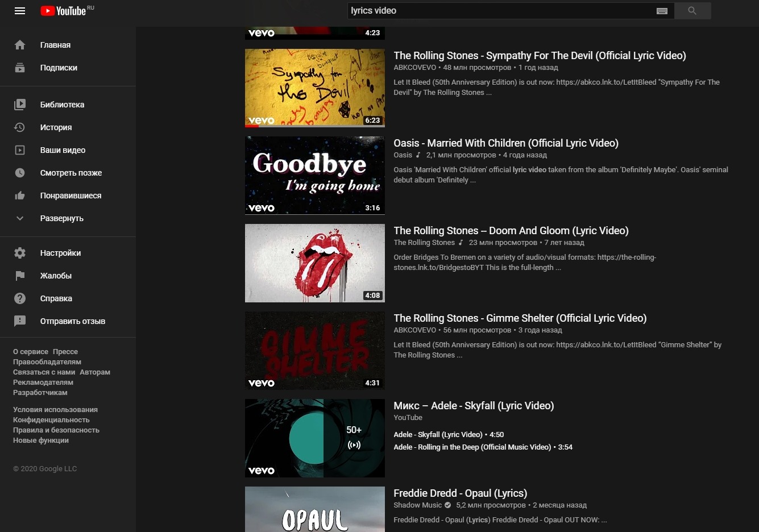The width and height of the screenshot is (759, 532).
Task: Click the Библиотека library icon
Action: coord(20,105)
